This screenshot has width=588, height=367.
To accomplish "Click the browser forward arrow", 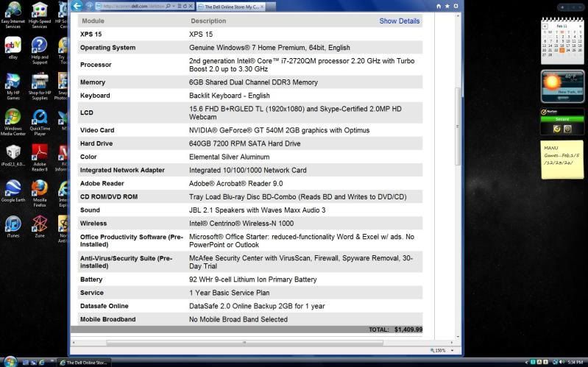I will point(89,6).
